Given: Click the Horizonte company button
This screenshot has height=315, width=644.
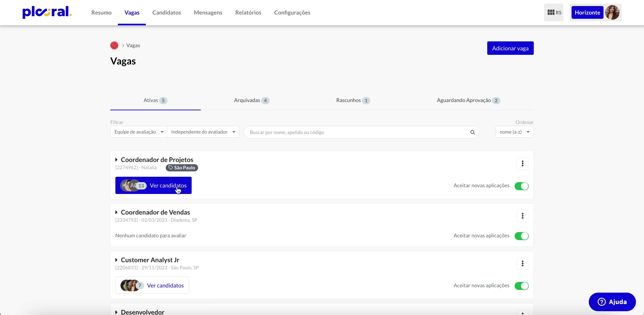Looking at the screenshot, I should [587, 13].
